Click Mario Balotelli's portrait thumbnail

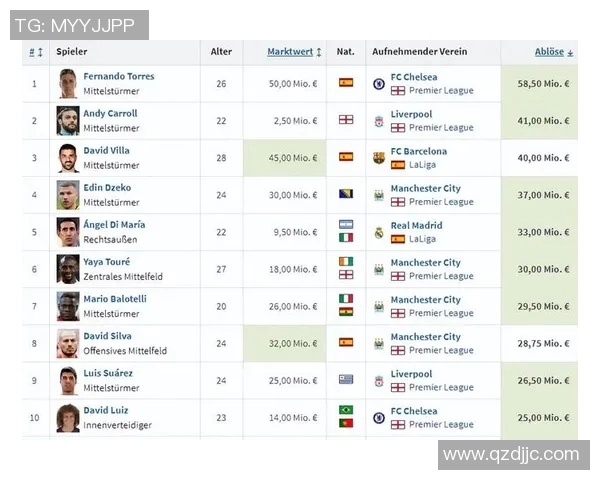click(68, 306)
